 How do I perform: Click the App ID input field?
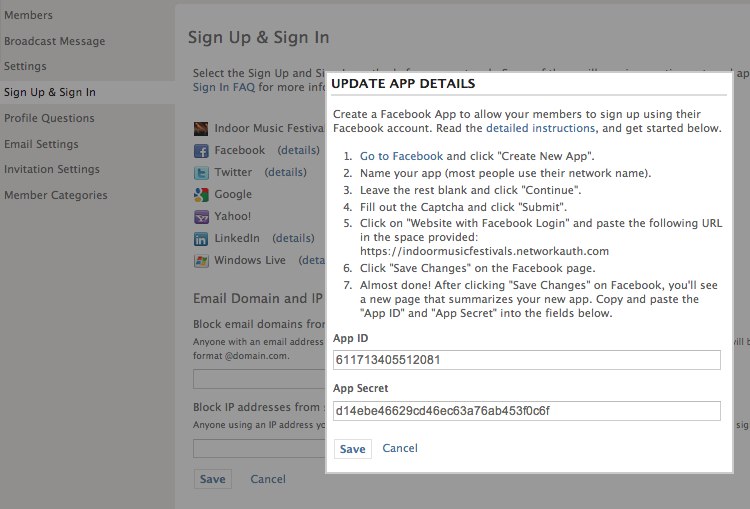point(527,360)
